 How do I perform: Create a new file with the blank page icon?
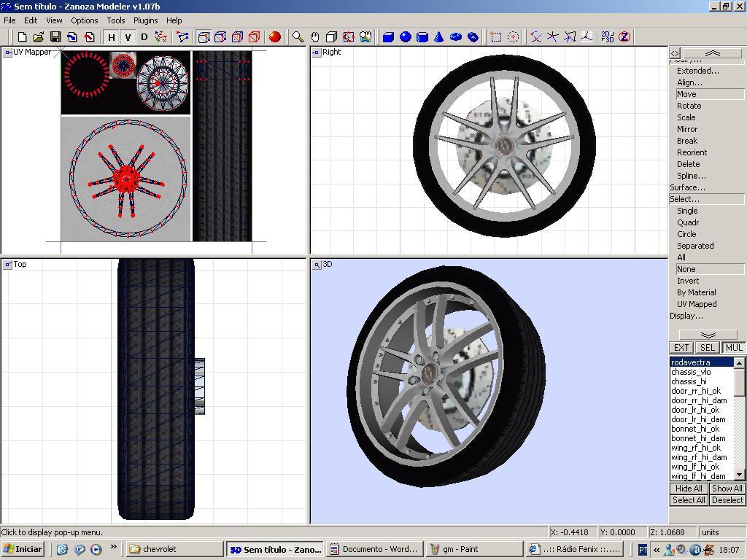click(x=22, y=37)
